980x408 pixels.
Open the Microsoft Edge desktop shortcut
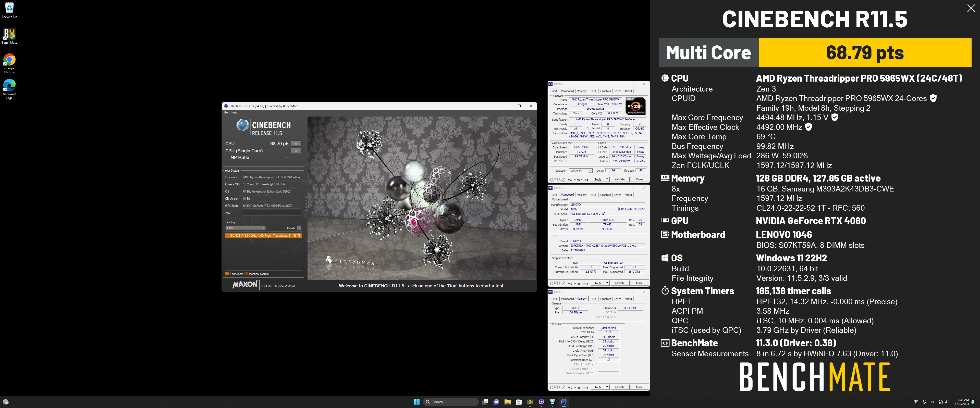click(9, 89)
